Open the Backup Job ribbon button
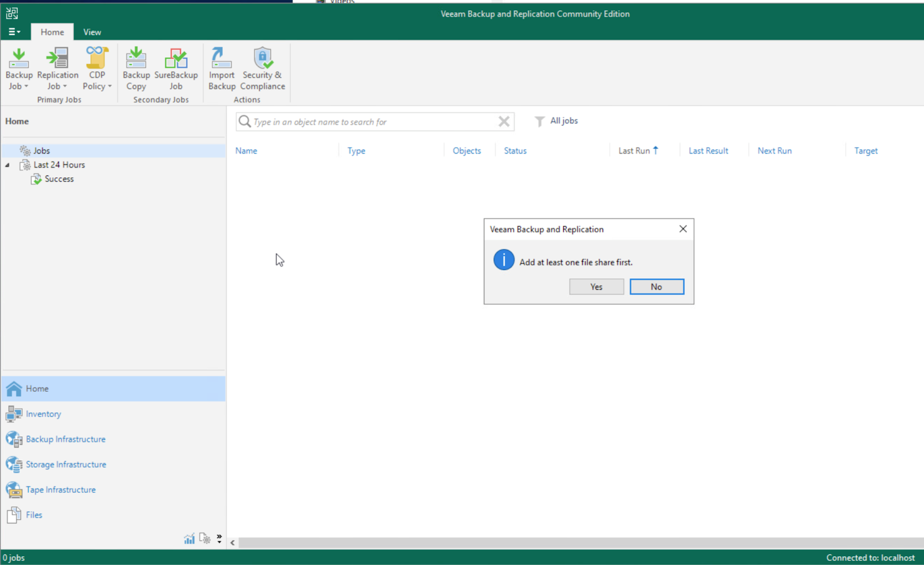 [19, 69]
